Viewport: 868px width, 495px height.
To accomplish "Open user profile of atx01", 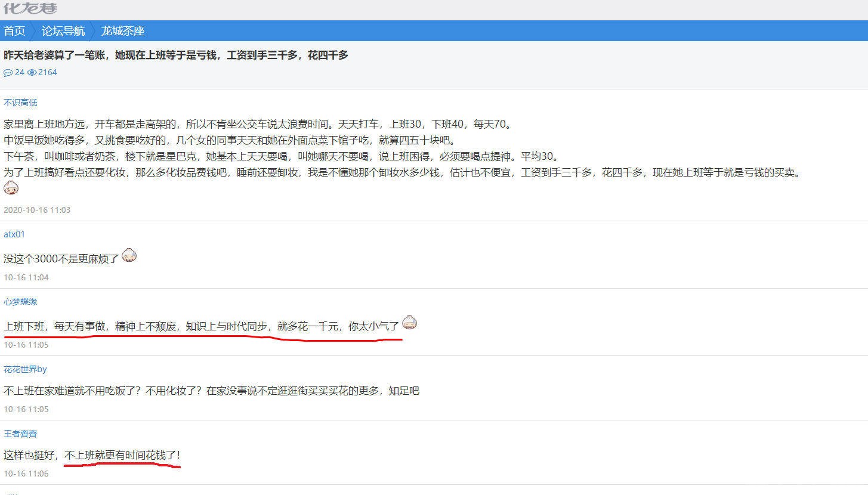I will click(13, 234).
